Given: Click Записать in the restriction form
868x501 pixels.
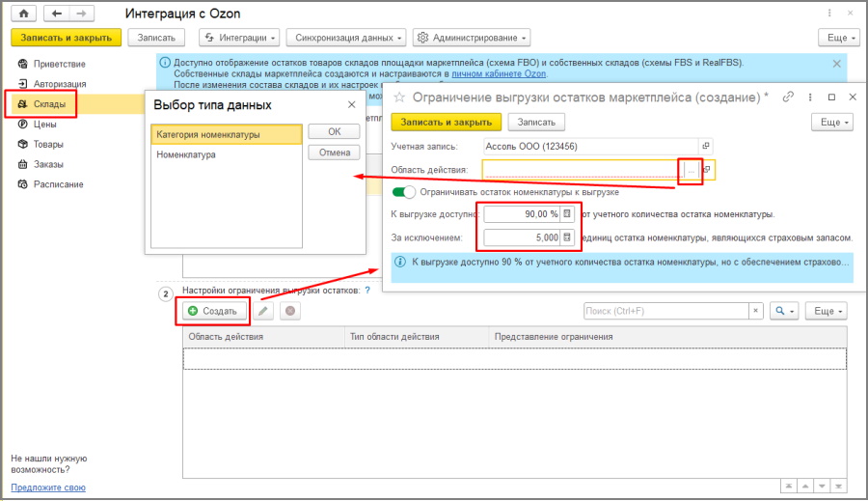Looking at the screenshot, I should tap(536, 122).
